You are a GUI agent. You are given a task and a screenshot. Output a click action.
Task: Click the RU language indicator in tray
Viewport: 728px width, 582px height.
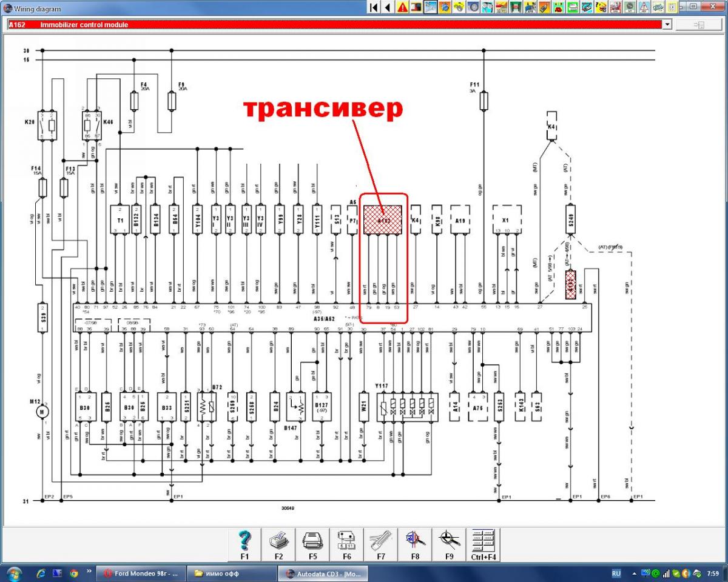[x=616, y=573]
